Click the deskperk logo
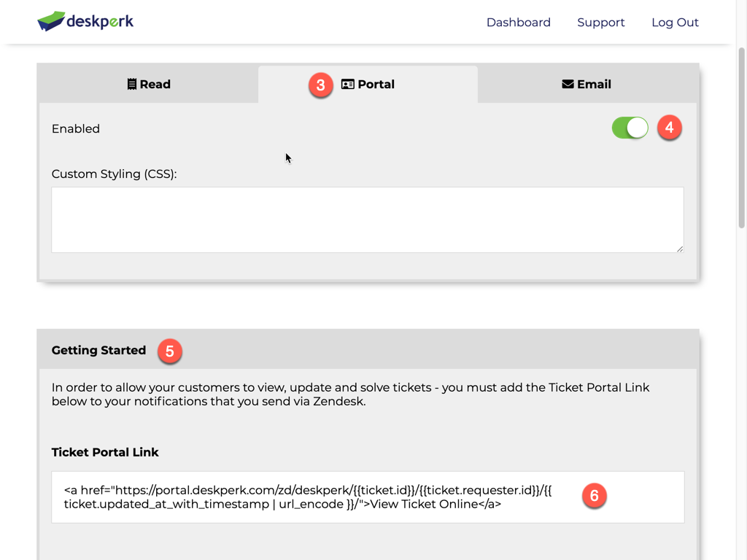 click(x=85, y=22)
